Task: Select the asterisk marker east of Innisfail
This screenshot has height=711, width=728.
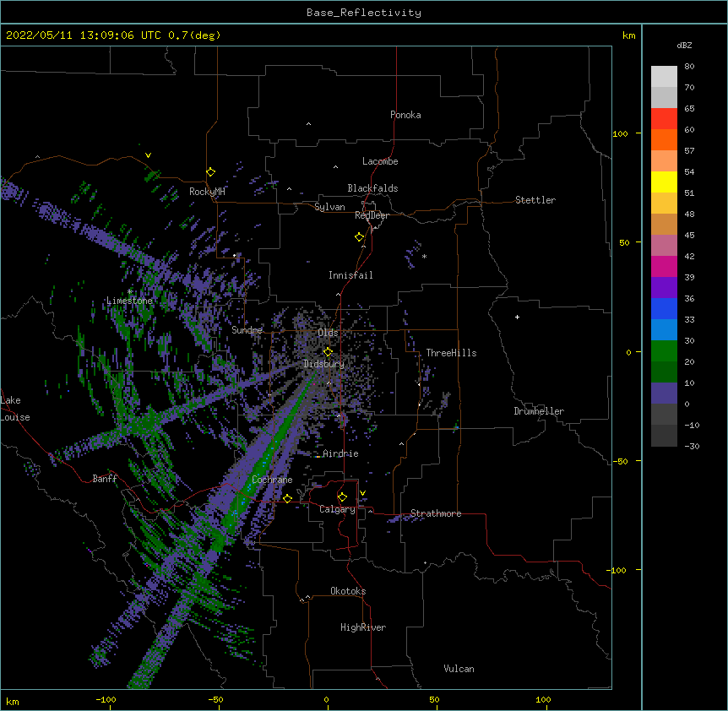Action: tap(424, 257)
